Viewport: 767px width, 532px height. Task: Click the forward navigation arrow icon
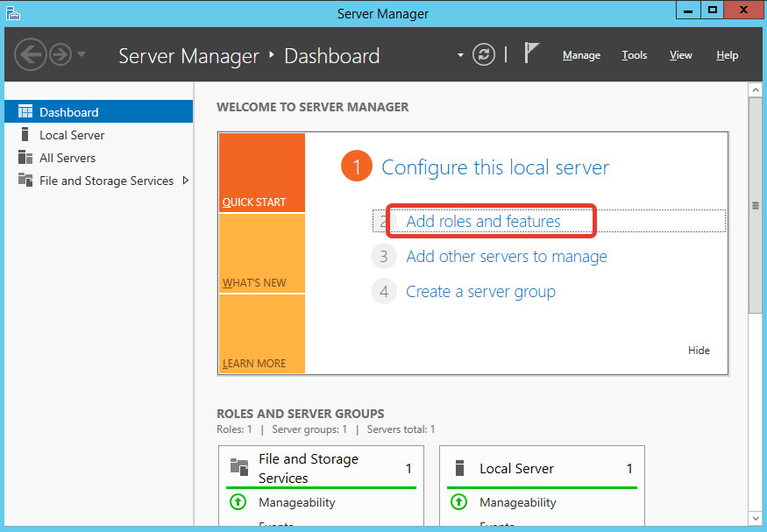click(x=60, y=55)
